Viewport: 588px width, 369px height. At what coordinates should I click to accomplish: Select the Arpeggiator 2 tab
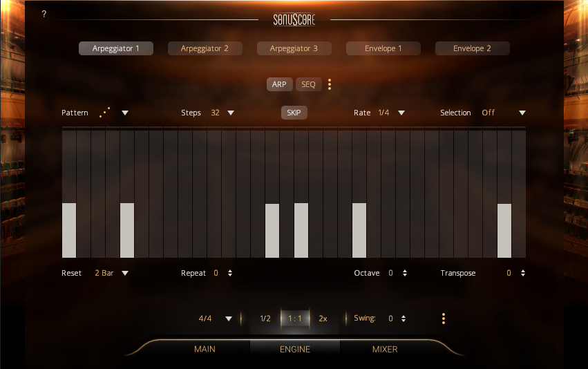[x=205, y=48]
